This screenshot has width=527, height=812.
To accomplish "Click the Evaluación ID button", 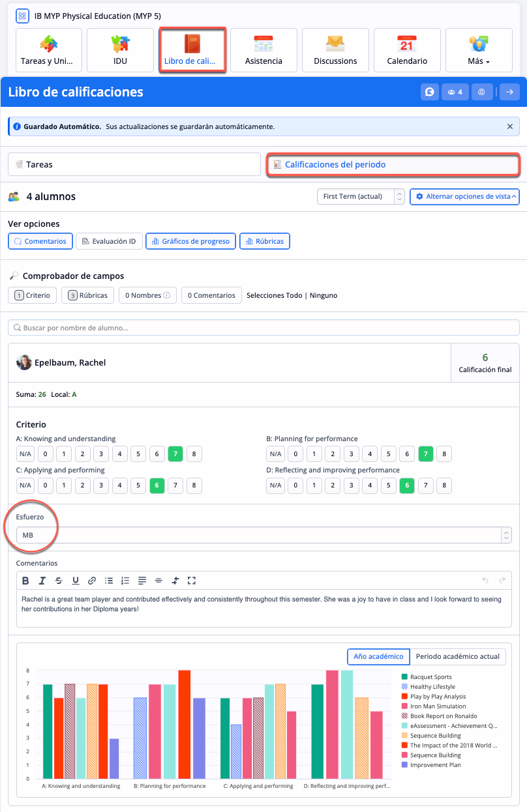I will [109, 241].
